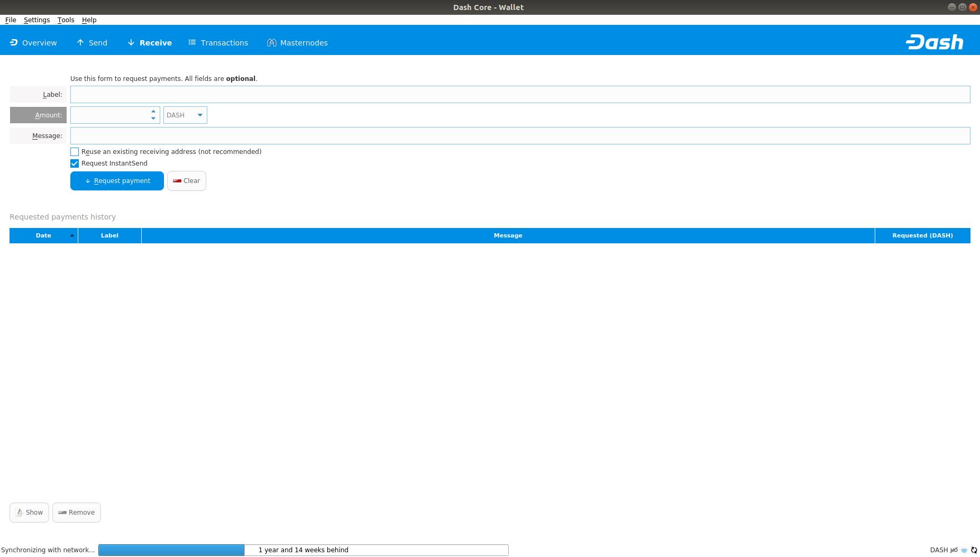Click the down-arrow icon on Request payment
This screenshot has height=557, width=980.
point(88,181)
